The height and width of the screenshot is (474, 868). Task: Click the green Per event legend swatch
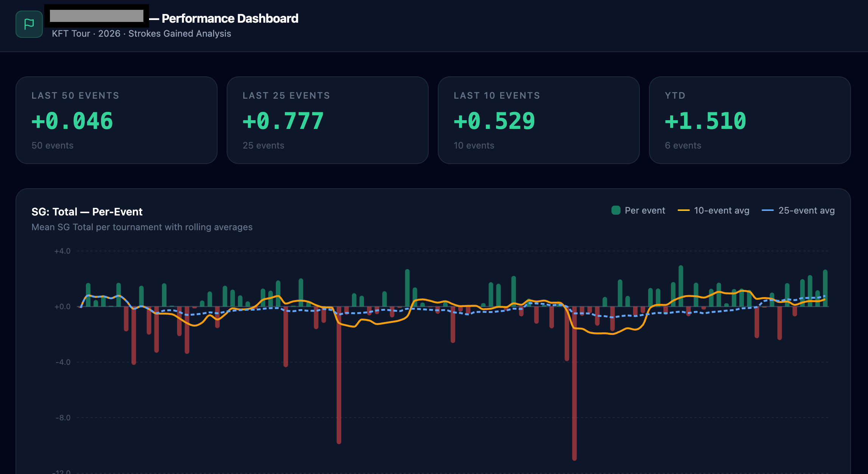(x=616, y=211)
